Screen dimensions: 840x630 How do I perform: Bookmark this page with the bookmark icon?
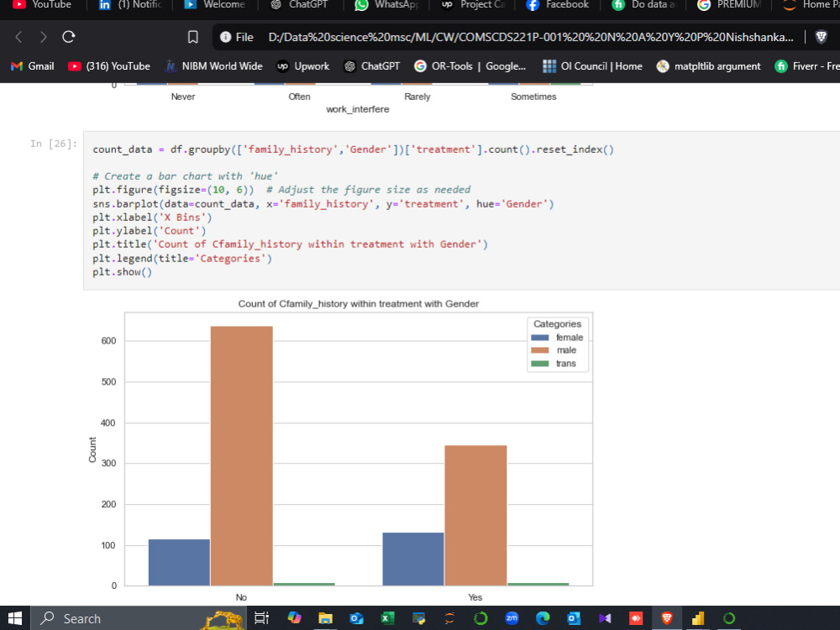[193, 37]
